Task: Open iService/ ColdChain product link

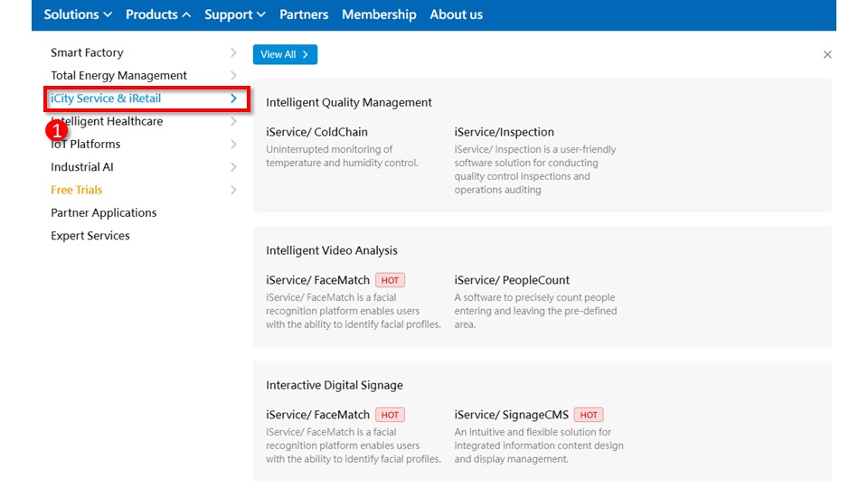Action: (316, 132)
